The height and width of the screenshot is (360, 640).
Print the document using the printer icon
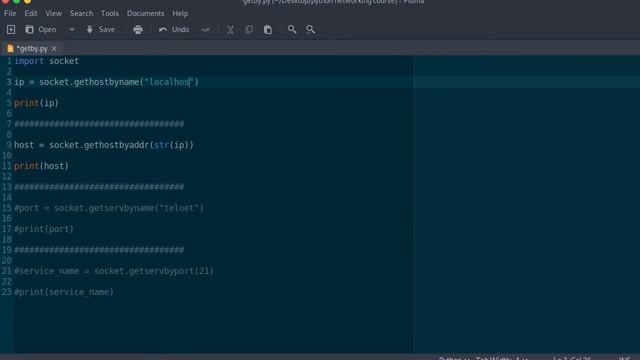[x=138, y=29]
